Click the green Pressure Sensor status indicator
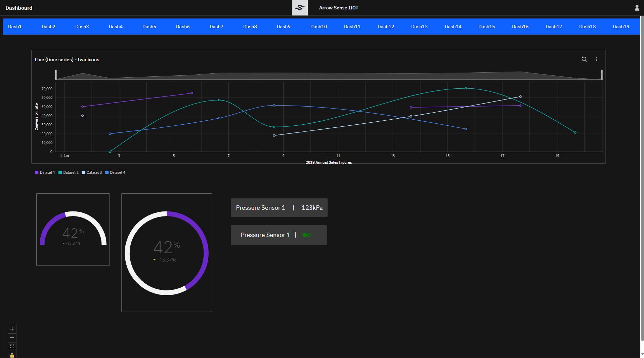 point(307,235)
